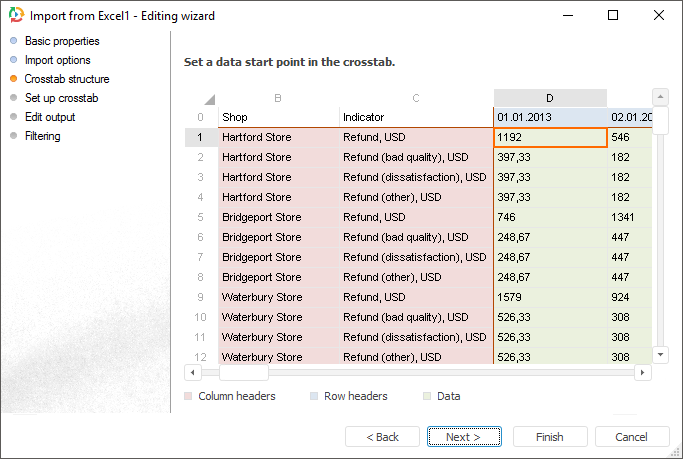Click the horizontal scrollbar right arrow

tap(642, 373)
